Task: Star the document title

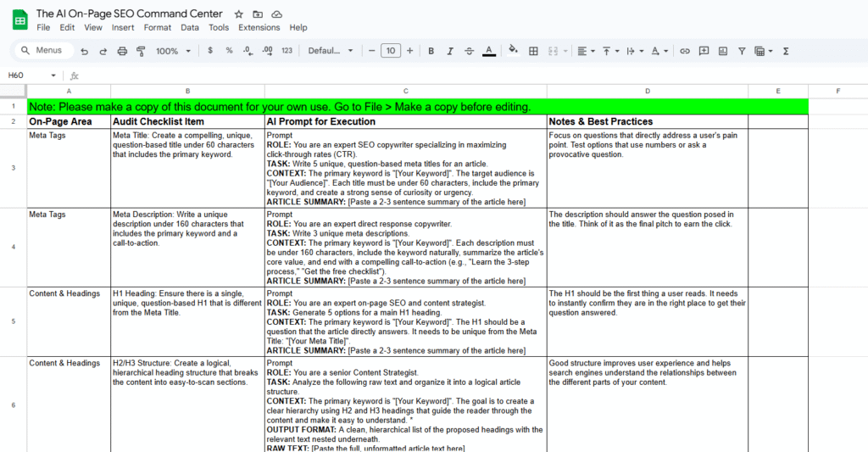Action: pyautogui.click(x=238, y=14)
